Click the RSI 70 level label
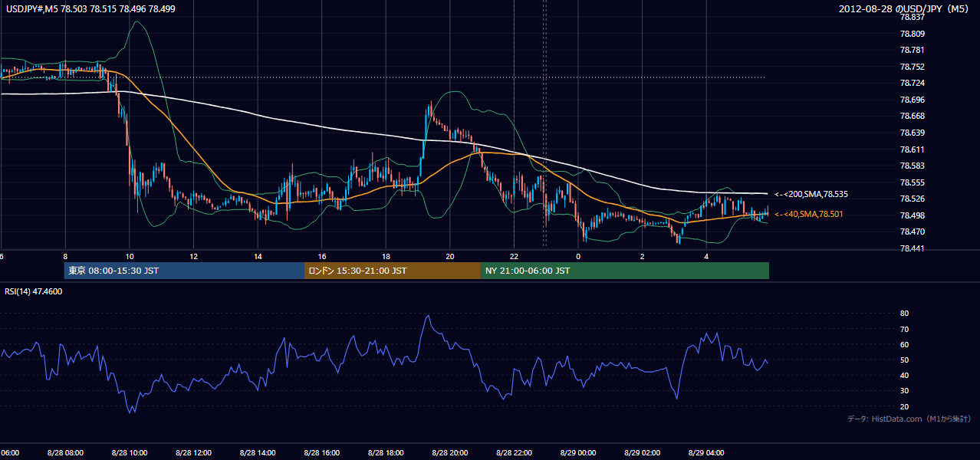Viewport: 980px width, 460px height. pyautogui.click(x=904, y=329)
